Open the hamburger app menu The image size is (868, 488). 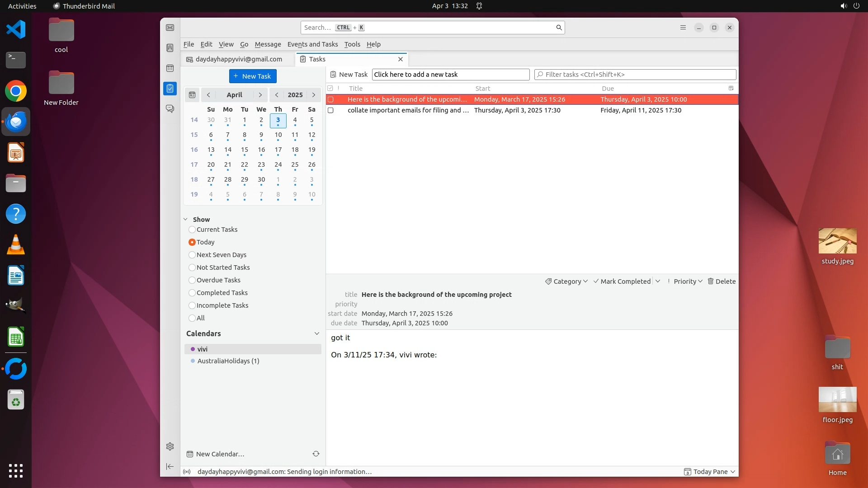click(x=683, y=28)
